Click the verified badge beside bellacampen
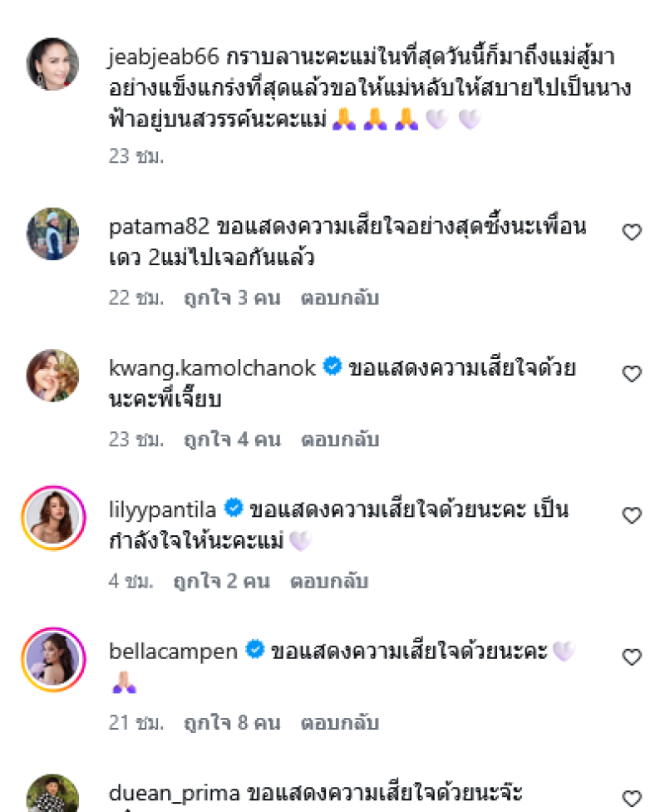The width and height of the screenshot is (665, 812). (x=256, y=650)
